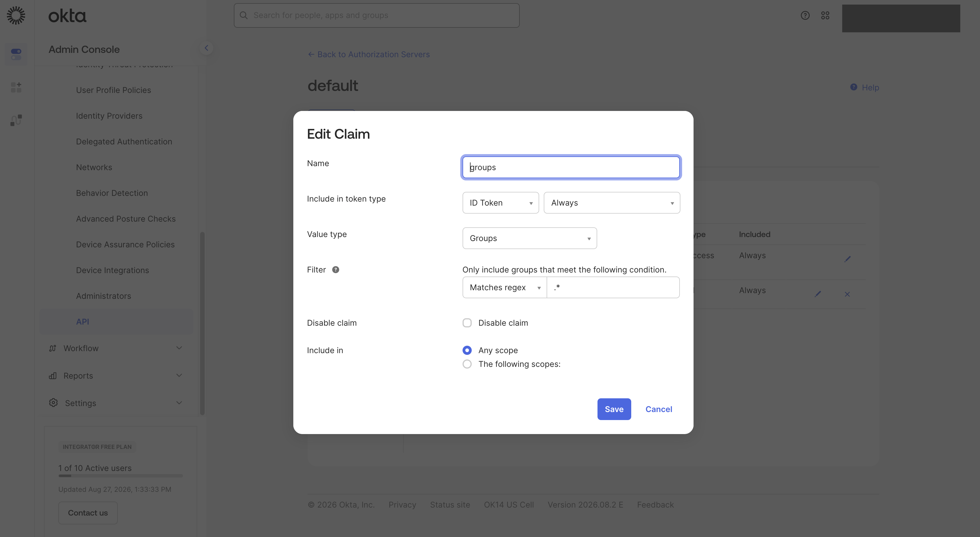
Task: Expand the Reports section chevron
Action: pos(179,375)
